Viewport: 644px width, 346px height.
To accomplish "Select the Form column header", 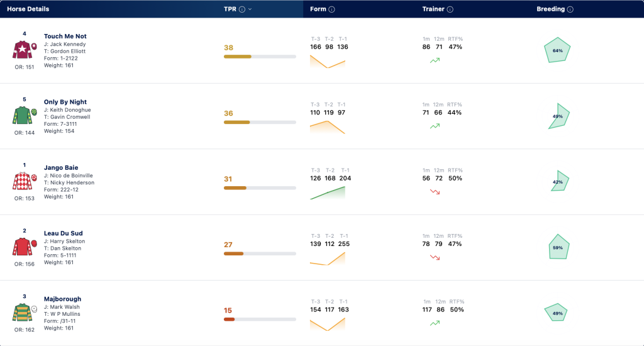I will [318, 9].
